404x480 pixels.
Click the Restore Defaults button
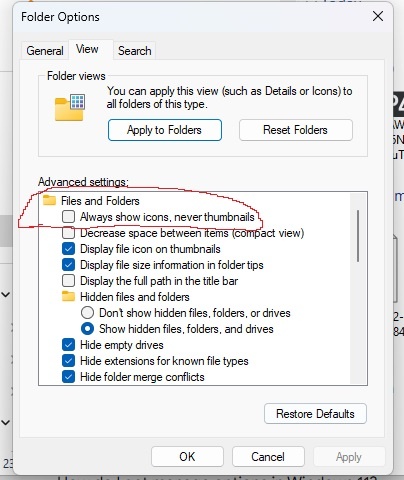[x=315, y=414]
